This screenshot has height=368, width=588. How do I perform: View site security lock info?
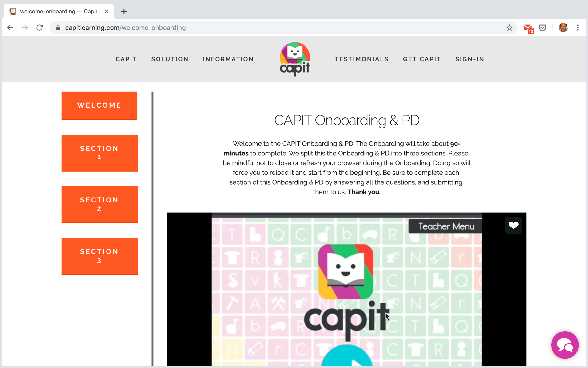point(58,28)
